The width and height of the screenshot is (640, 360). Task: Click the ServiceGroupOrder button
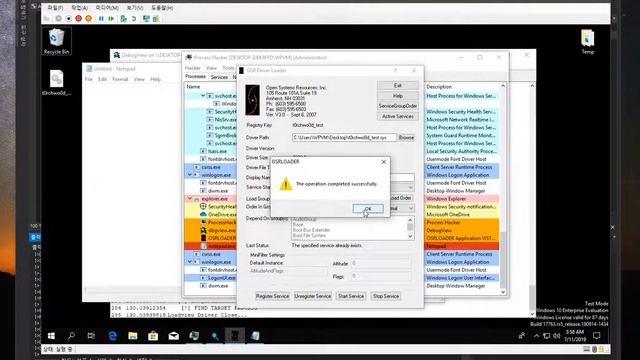point(398,106)
